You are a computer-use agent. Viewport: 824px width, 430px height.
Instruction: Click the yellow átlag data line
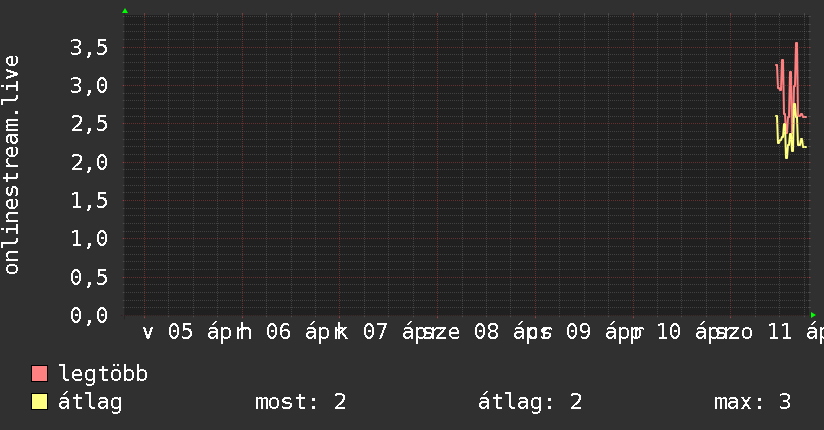coord(795,110)
